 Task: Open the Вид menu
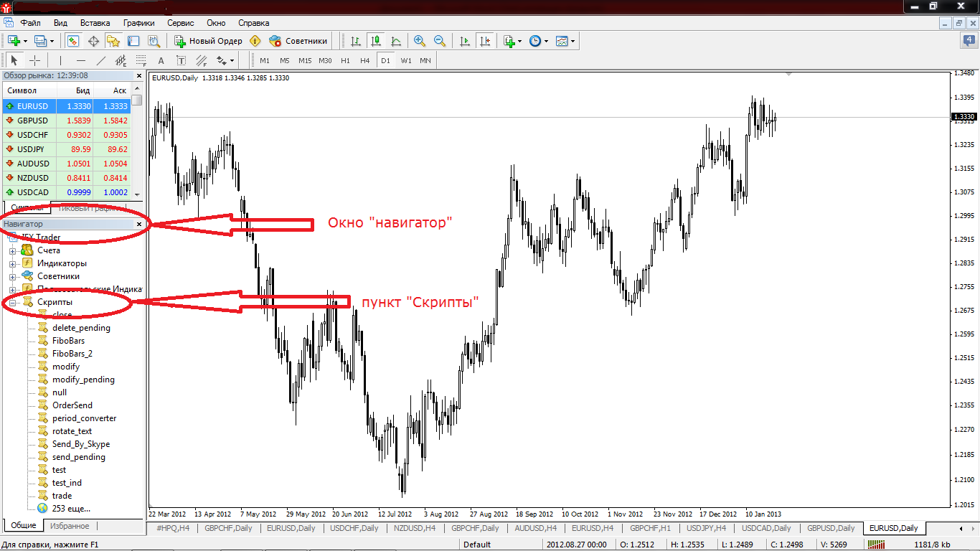60,22
